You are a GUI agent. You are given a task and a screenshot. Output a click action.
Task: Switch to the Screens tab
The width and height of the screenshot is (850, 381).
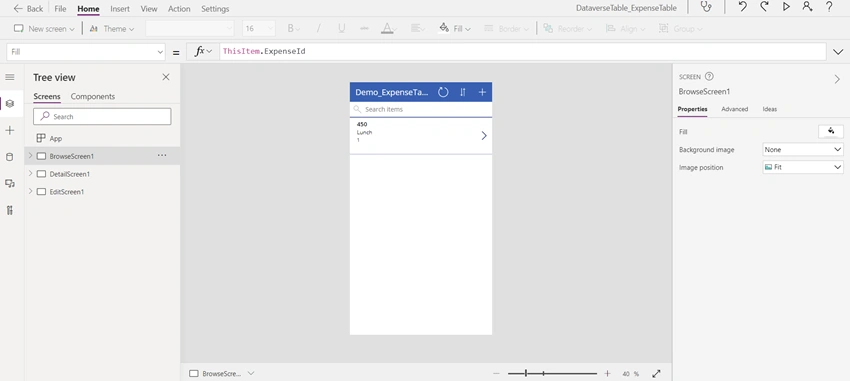(x=47, y=96)
